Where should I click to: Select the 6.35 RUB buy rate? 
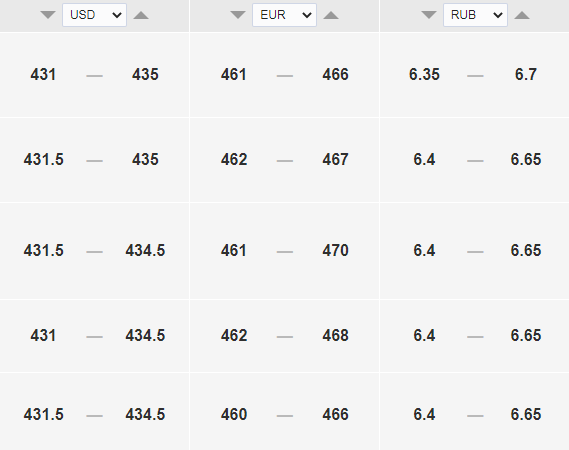[x=424, y=74]
